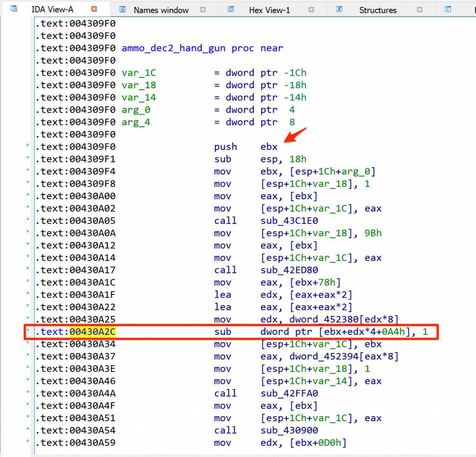Viewport: 476px width, 457px height.
Task: Click the highlighted address 00430A2C
Action: pyautogui.click(x=93, y=332)
